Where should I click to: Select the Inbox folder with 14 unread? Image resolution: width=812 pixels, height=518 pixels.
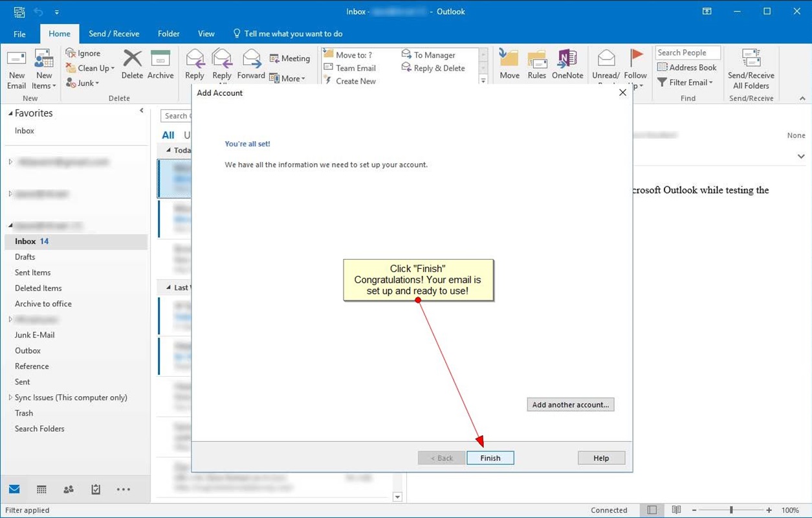(x=76, y=242)
